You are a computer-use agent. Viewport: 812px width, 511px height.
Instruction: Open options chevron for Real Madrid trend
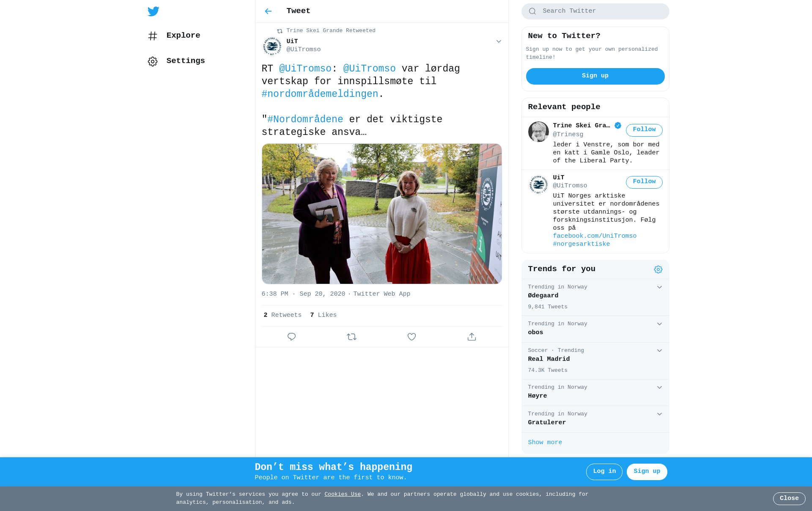pos(659,351)
